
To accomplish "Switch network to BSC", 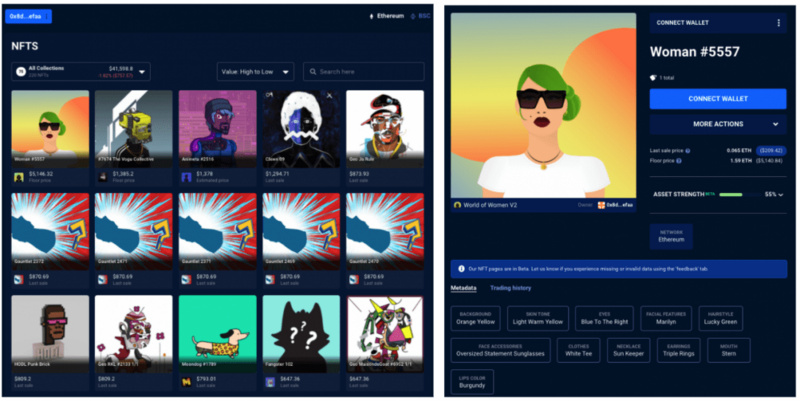I will pyautogui.click(x=420, y=16).
